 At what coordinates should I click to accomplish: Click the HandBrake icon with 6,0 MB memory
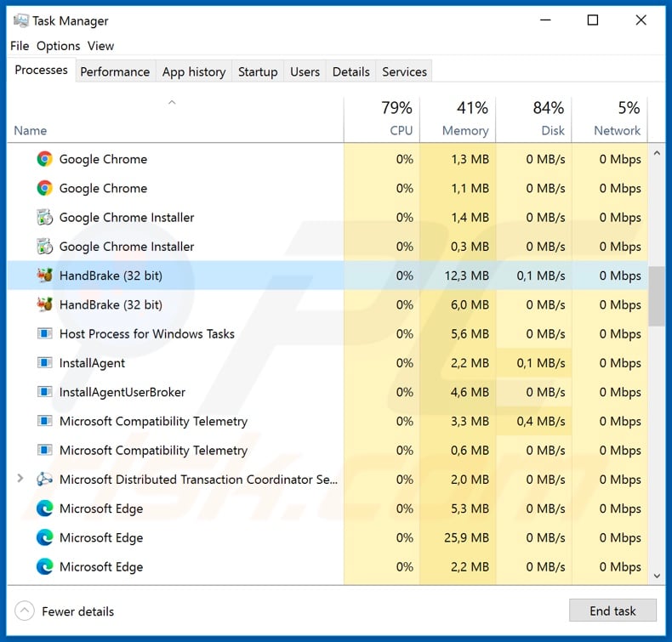pyautogui.click(x=44, y=304)
